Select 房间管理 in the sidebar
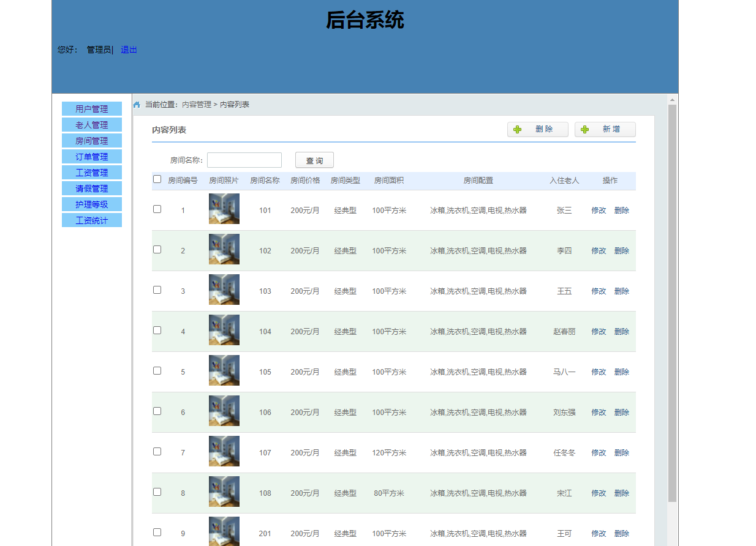756x546 pixels. click(91, 140)
